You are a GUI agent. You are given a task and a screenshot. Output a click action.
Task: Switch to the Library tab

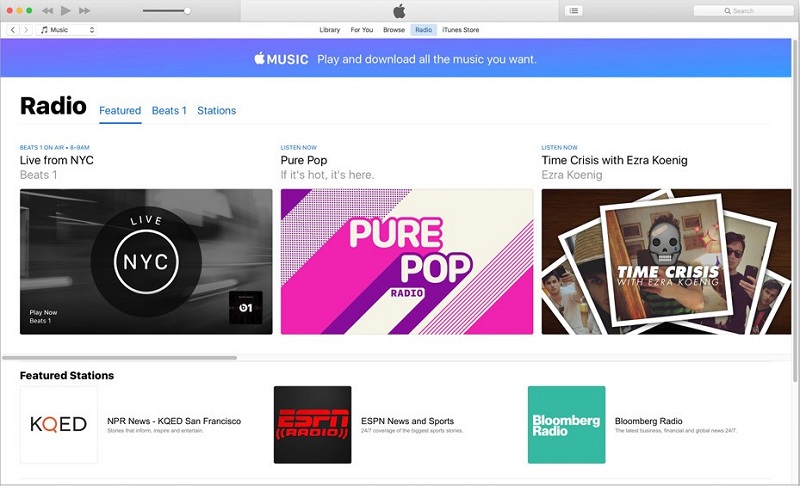point(330,30)
